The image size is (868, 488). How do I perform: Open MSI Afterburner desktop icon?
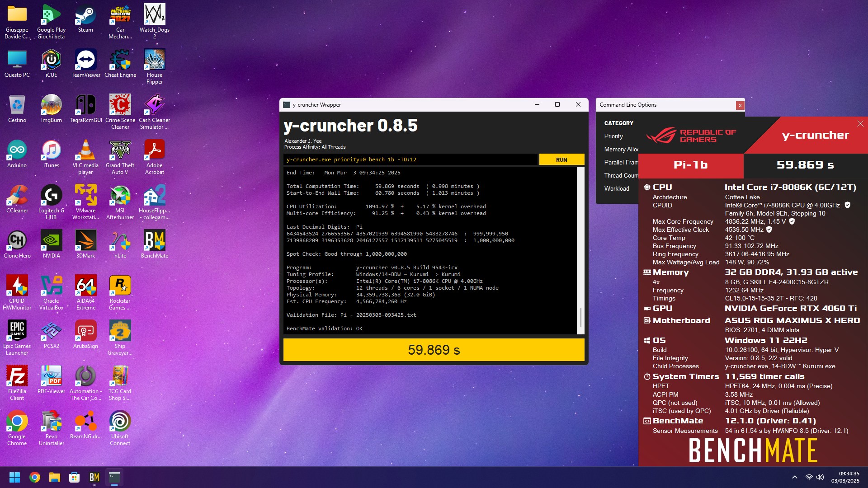(120, 202)
